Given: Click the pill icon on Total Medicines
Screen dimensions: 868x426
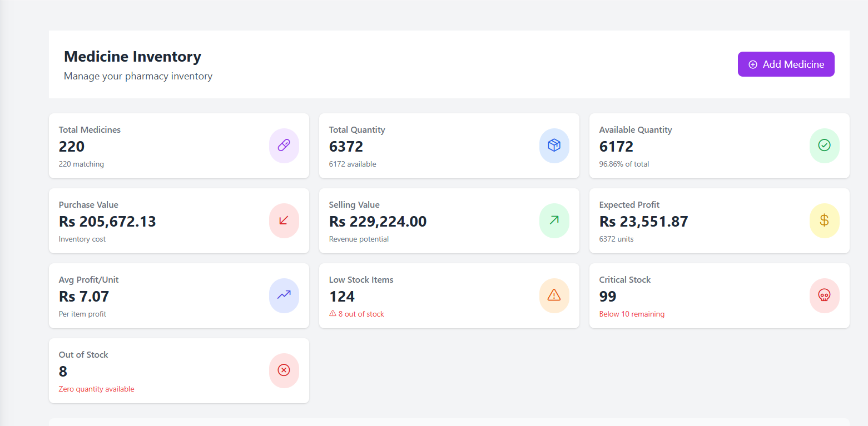Looking at the screenshot, I should [x=284, y=146].
